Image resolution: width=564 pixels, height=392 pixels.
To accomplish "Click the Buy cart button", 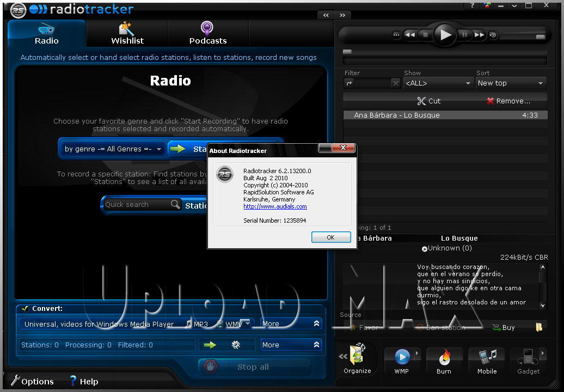I will pyautogui.click(x=504, y=327).
